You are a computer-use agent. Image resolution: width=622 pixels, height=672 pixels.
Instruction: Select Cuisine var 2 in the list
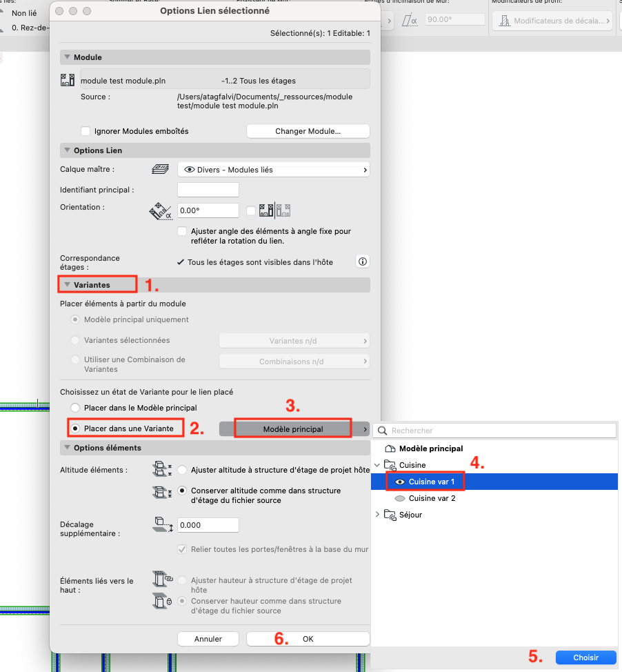pyautogui.click(x=494, y=498)
